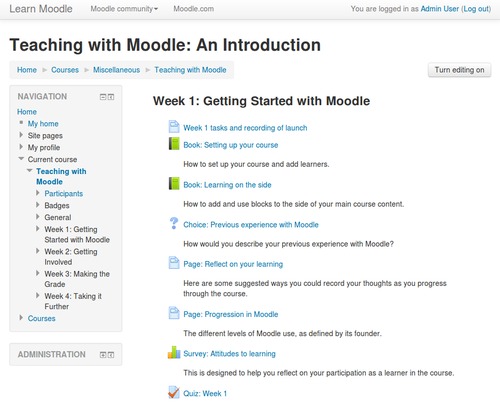Expand the Site pages tree node
The image size is (500, 404).
click(21, 135)
